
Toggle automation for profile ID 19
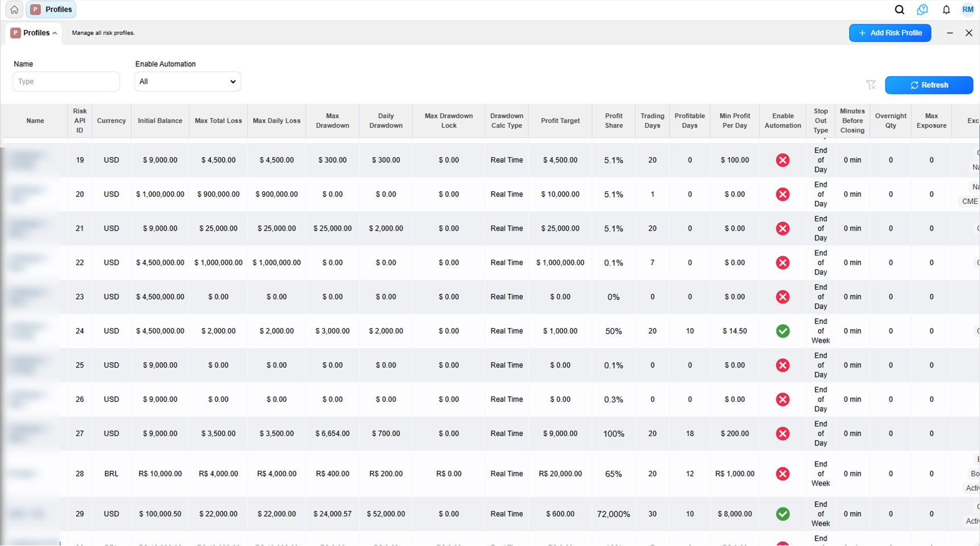pos(782,160)
